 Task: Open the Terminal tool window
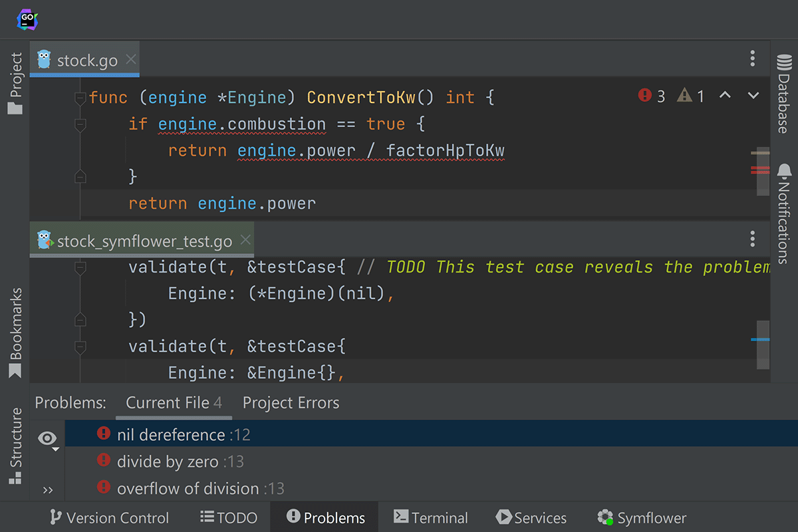click(x=431, y=517)
